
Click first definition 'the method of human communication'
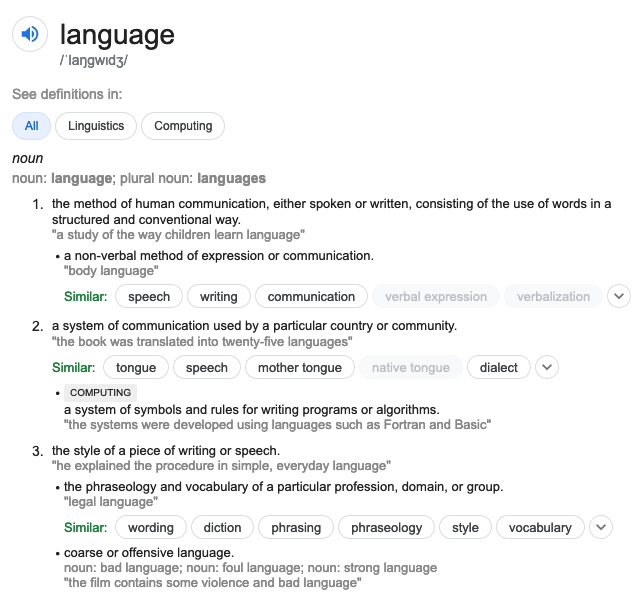331,212
